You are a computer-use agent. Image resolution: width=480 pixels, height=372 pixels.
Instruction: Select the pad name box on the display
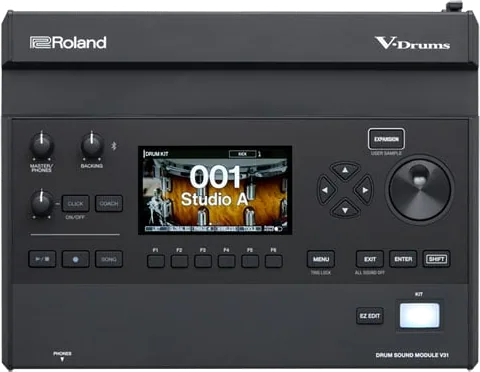(243, 154)
